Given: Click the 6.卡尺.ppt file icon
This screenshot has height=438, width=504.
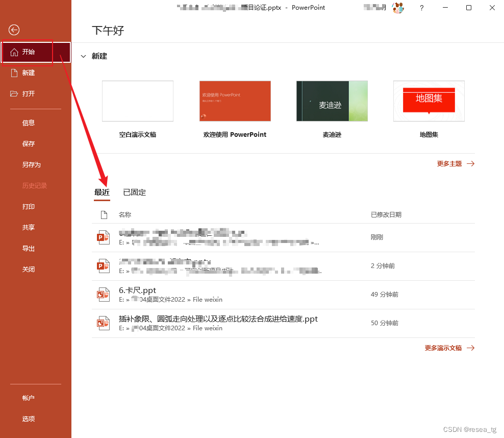Looking at the screenshot, I should 104,295.
